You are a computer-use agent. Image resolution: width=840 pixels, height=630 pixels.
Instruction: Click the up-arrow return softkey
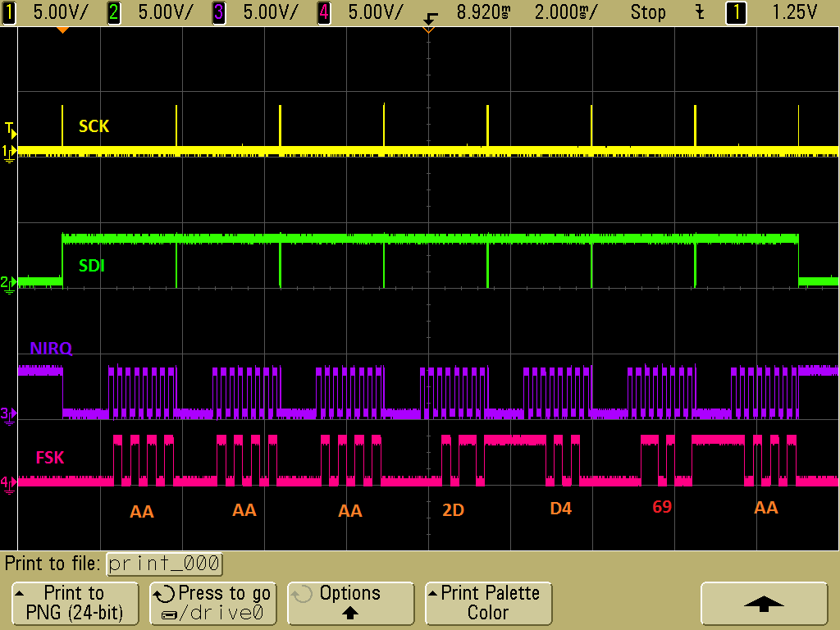pos(764,603)
